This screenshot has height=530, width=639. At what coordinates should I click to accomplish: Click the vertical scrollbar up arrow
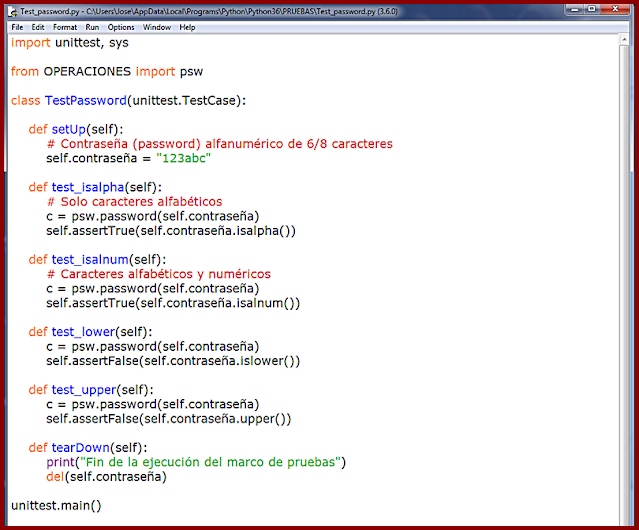pyautogui.click(x=624, y=40)
